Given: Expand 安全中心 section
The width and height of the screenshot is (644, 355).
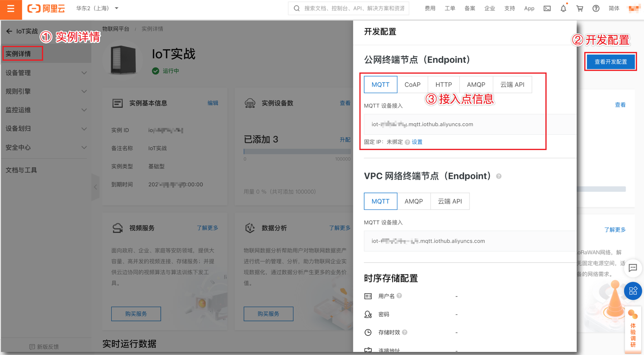Looking at the screenshot, I should click(x=46, y=147).
